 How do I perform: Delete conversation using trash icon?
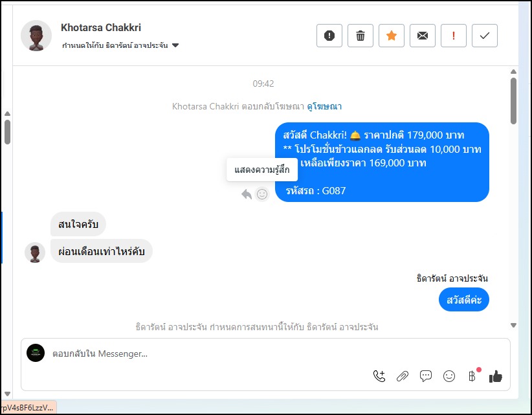click(x=360, y=36)
